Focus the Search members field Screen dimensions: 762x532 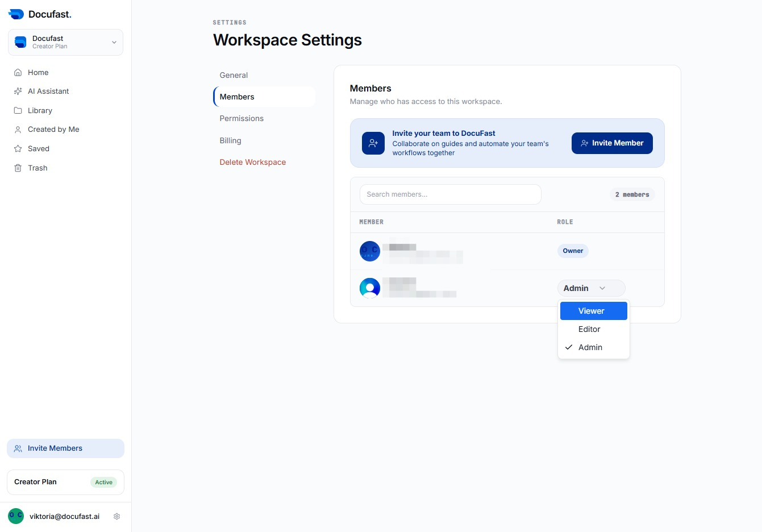[x=451, y=194]
